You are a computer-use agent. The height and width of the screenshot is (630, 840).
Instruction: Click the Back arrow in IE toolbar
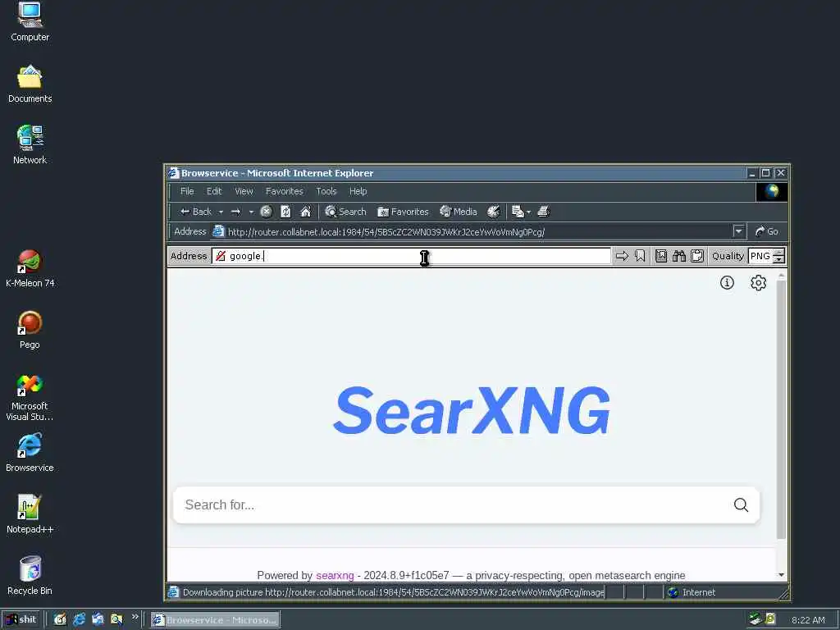point(195,212)
